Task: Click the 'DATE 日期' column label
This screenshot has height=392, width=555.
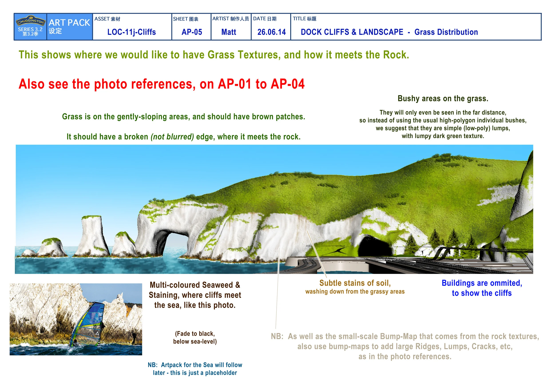Action: pos(265,19)
